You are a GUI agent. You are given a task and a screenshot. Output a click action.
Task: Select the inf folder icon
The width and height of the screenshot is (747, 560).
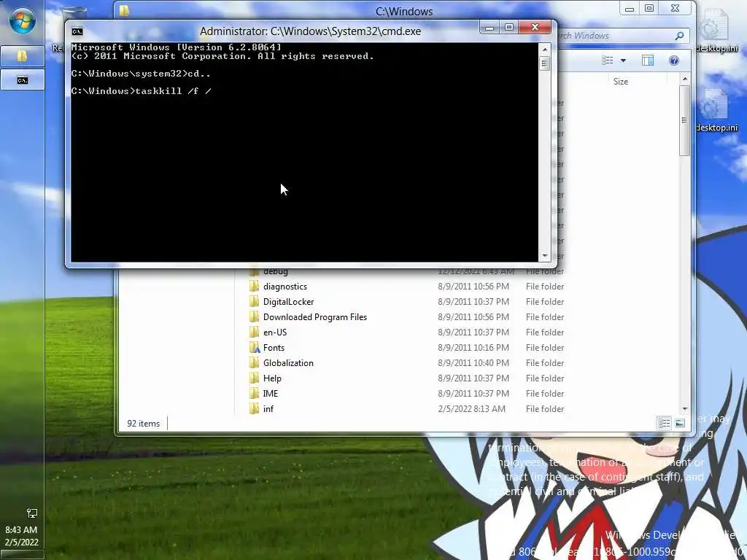[x=255, y=408]
